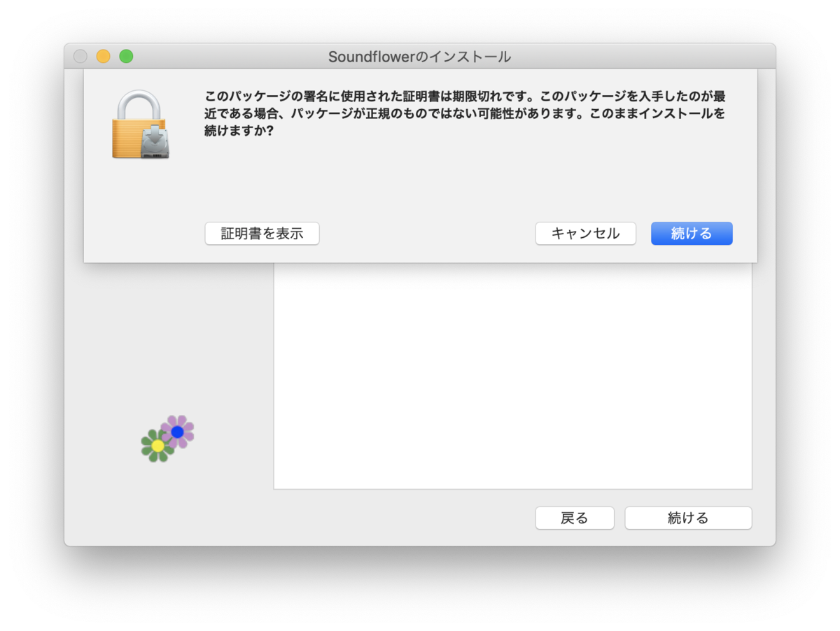
Task: Open 証明書を表示 to view the certificate
Action: 262,234
